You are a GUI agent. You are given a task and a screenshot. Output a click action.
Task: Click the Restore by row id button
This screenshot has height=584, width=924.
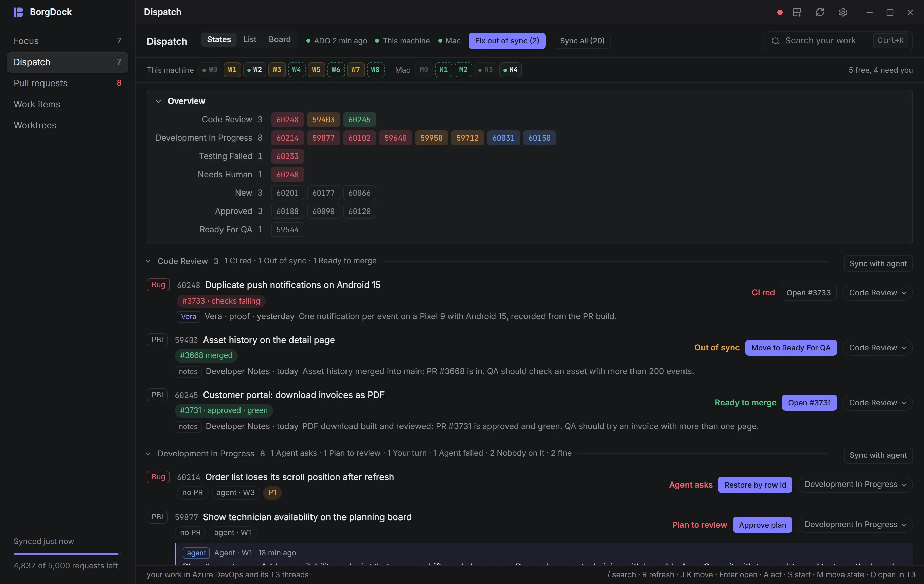click(755, 485)
